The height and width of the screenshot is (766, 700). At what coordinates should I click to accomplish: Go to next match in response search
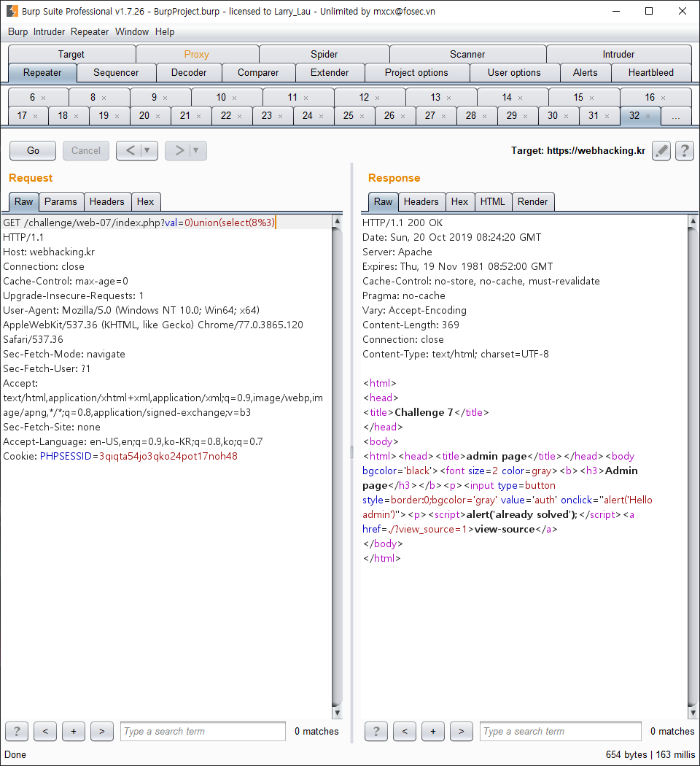tap(462, 731)
